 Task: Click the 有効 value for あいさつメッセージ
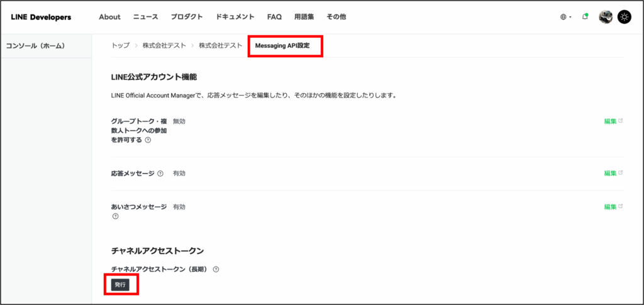click(x=179, y=206)
